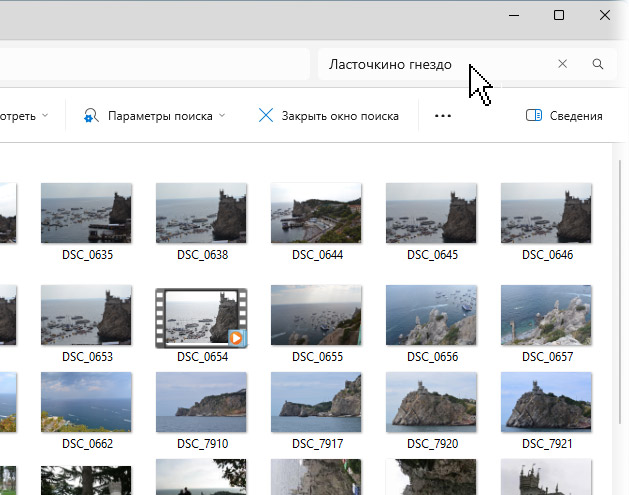
Task: Select the DSC_7917 photo thumbnail
Action: 316,402
